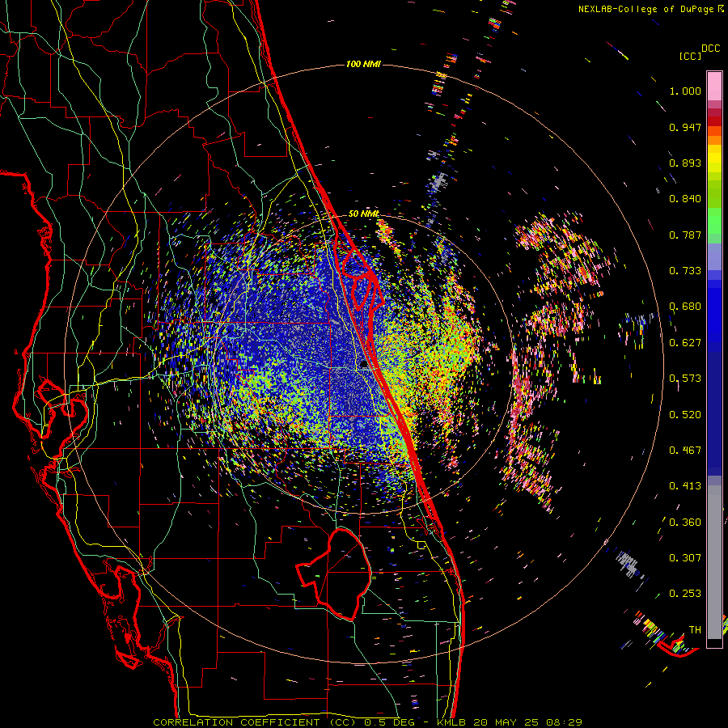The image size is (728, 728).
Task: Select the 0.947 scale value
Action: tap(685, 127)
